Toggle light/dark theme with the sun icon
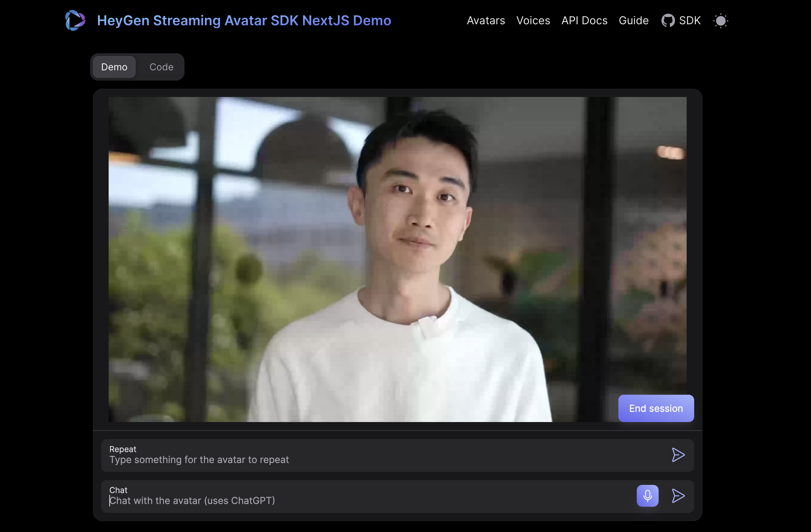The image size is (811, 532). click(x=721, y=20)
